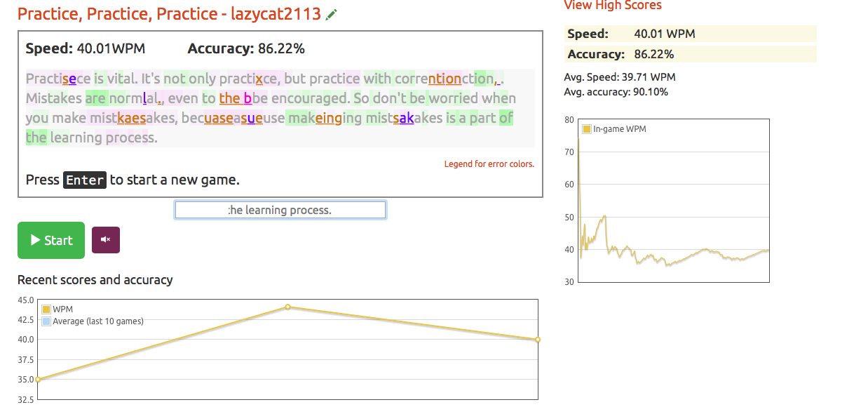The image size is (868, 407).
Task: Toggle the WPM series legend swatch
Action: click(x=47, y=309)
